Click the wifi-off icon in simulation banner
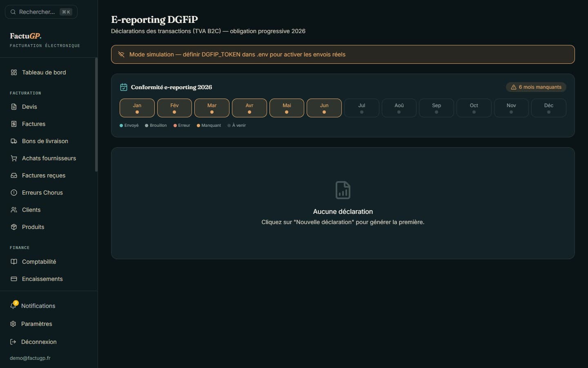The image size is (588, 368). 121,54
